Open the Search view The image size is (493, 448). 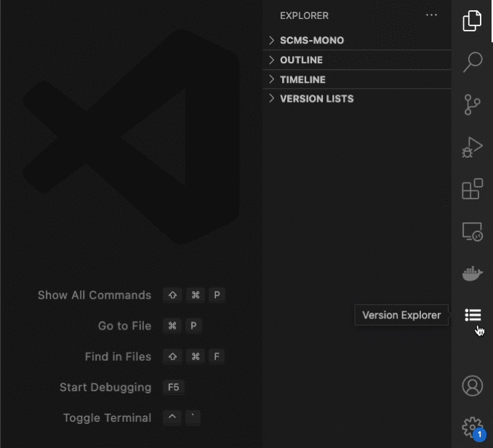(472, 63)
